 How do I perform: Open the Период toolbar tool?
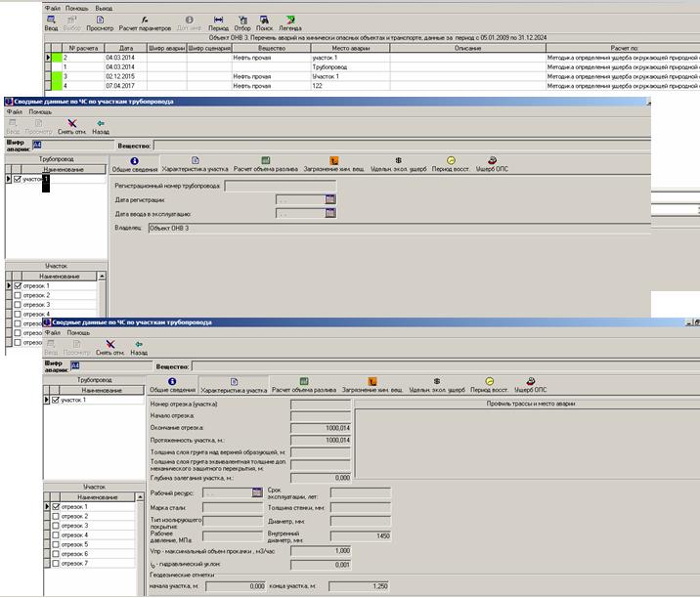click(x=219, y=23)
